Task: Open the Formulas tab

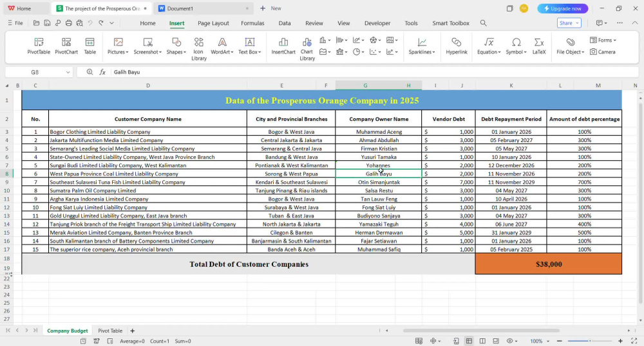Action: (x=252, y=23)
